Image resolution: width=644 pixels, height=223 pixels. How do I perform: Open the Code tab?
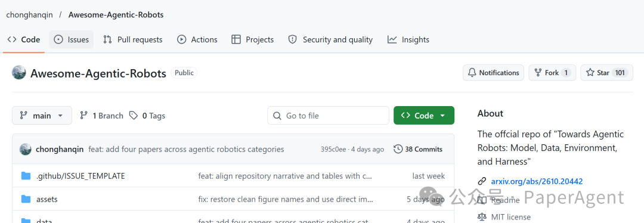pyautogui.click(x=24, y=40)
